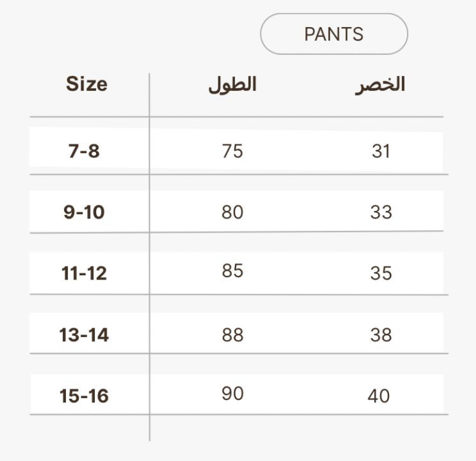
Task: Click the waist value 40
Action: [x=379, y=396]
